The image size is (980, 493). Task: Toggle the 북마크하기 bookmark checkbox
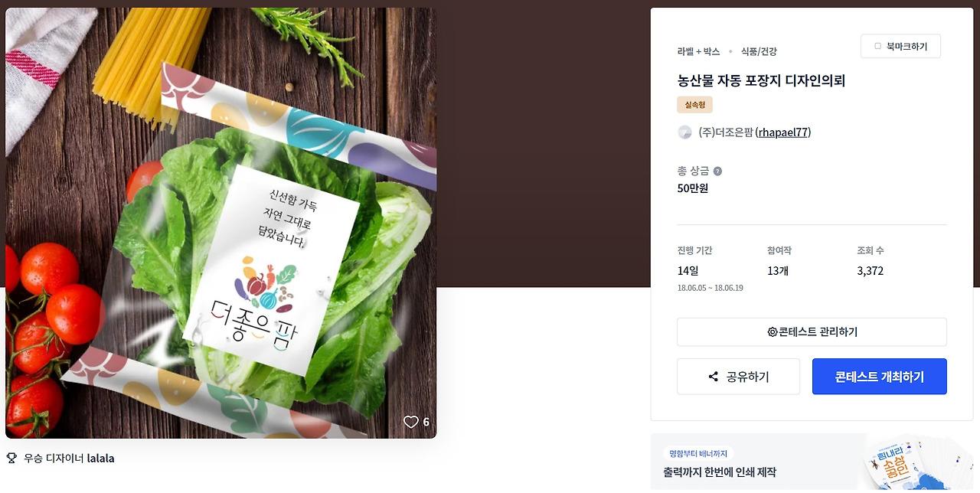[877, 47]
